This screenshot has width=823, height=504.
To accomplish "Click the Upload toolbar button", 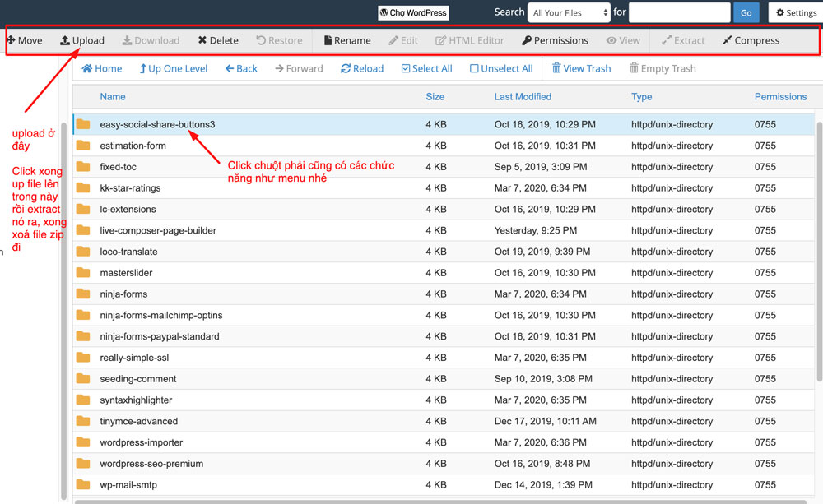I will click(81, 40).
